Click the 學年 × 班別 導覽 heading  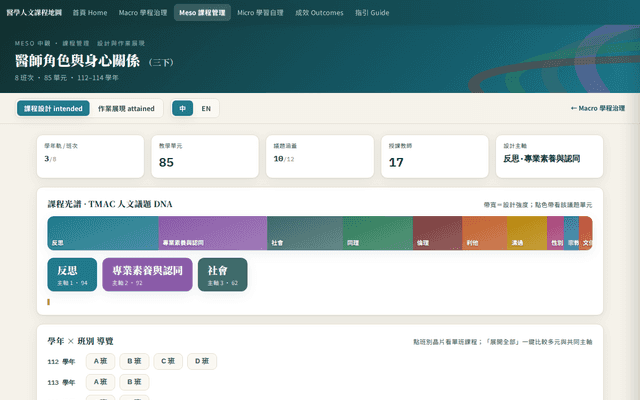80,341
